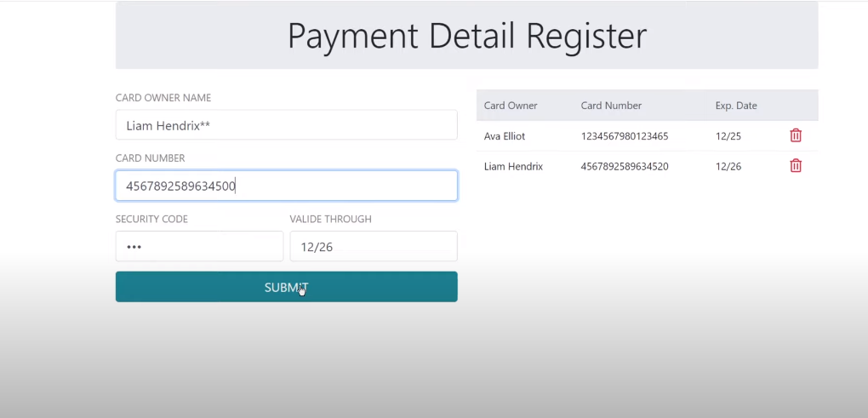Click the VALIDE THROUGH label
The width and height of the screenshot is (868, 418).
(x=330, y=219)
